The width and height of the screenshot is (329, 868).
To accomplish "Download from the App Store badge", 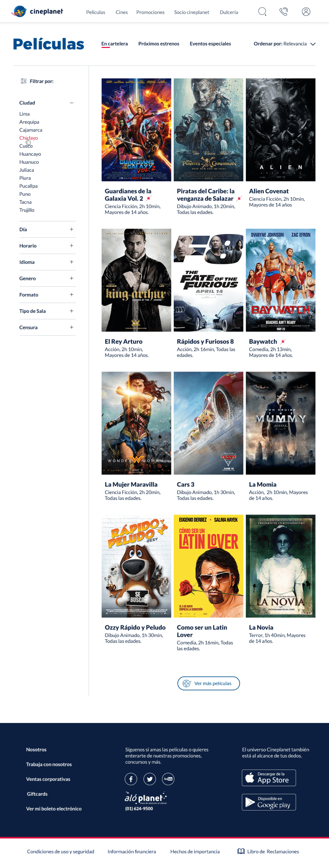I will [269, 778].
